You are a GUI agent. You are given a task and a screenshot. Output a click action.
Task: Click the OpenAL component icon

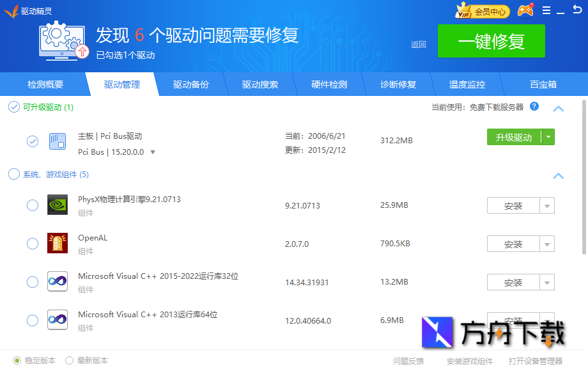[x=57, y=243]
